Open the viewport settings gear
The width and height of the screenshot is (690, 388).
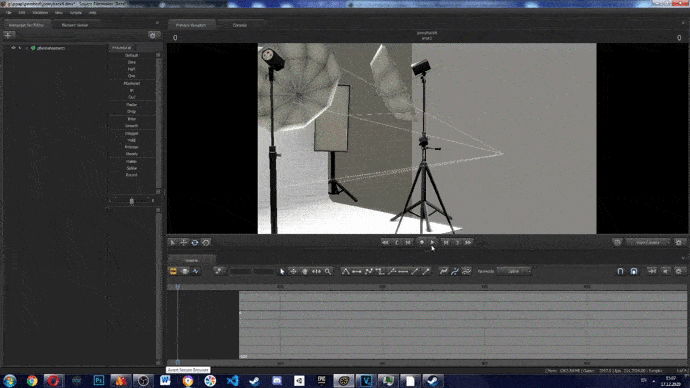click(679, 242)
